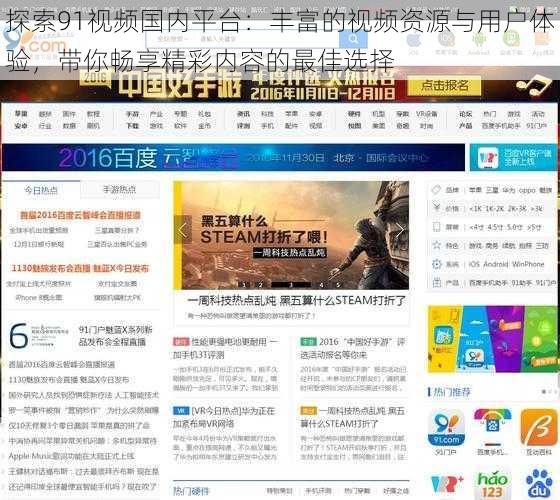Open the 百度手机 assistant app icon
The height and width of the screenshot is (500, 560).
[x=492, y=428]
